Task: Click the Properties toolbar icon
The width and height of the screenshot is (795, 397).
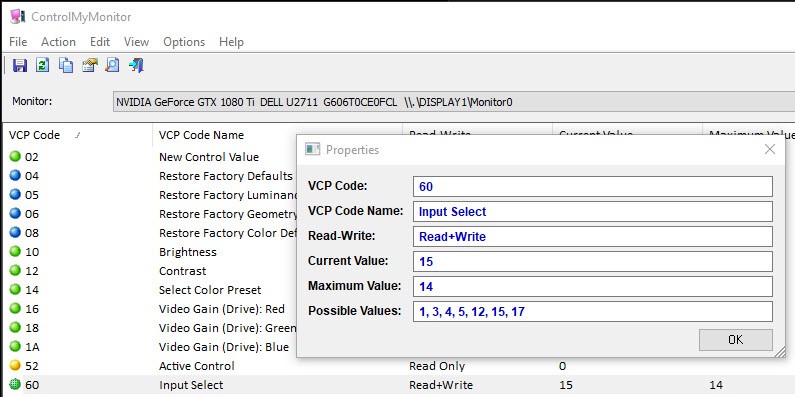Action: [89, 65]
